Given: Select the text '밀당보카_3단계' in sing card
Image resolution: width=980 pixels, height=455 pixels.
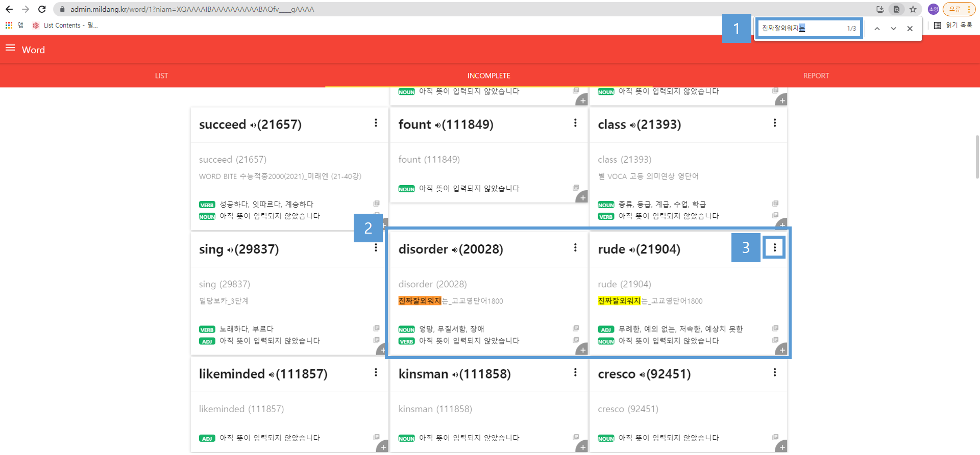Looking at the screenshot, I should (x=224, y=301).
